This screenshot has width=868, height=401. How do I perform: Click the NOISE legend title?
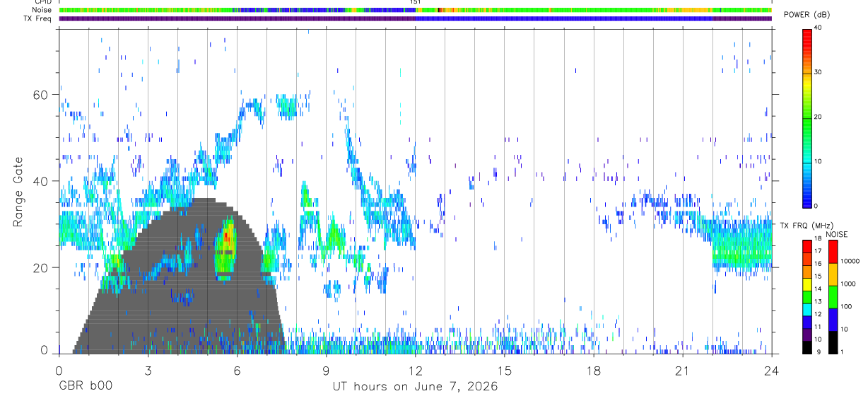[x=837, y=234]
